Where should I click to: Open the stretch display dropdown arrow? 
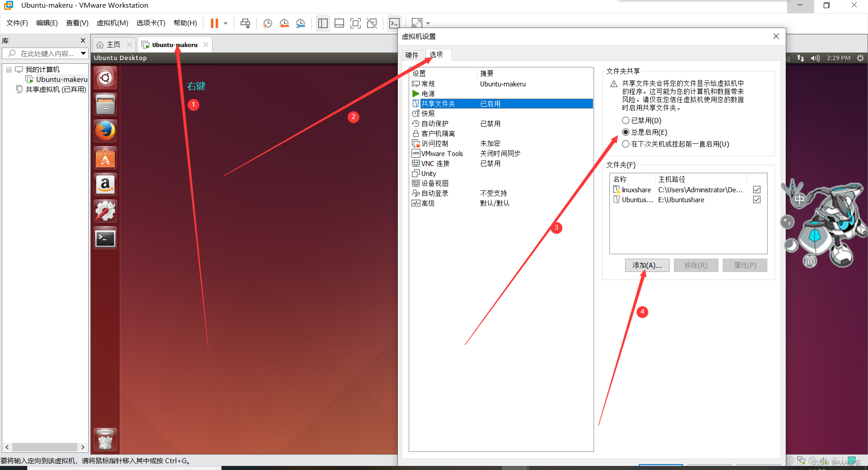pyautogui.click(x=428, y=23)
